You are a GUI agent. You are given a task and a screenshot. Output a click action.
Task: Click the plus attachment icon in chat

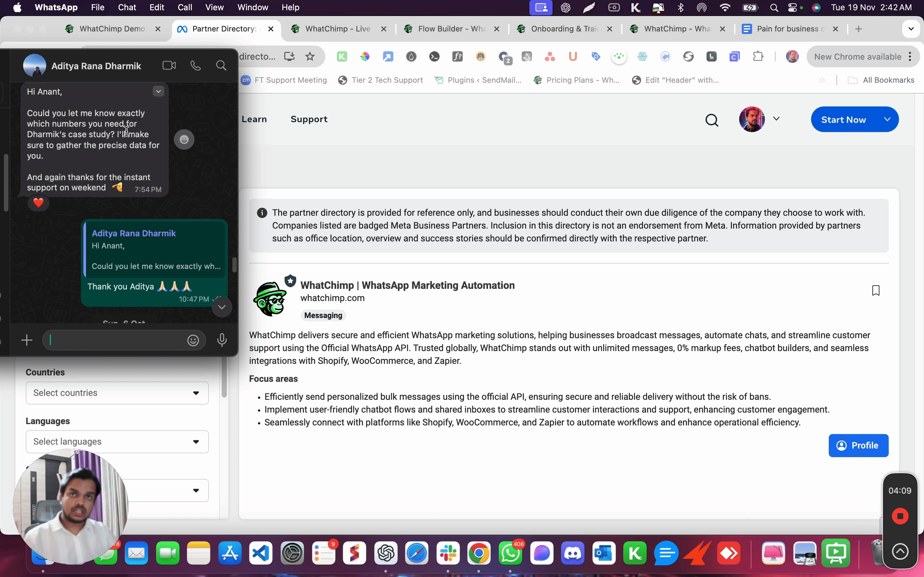click(x=27, y=340)
